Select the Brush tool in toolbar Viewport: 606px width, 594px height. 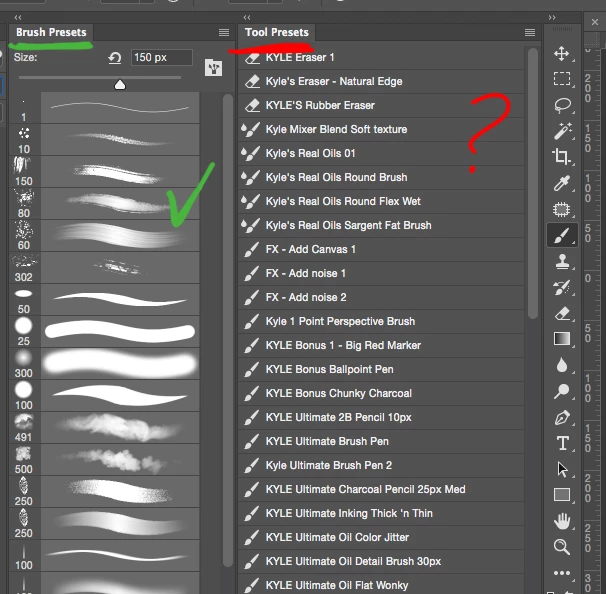coord(562,235)
